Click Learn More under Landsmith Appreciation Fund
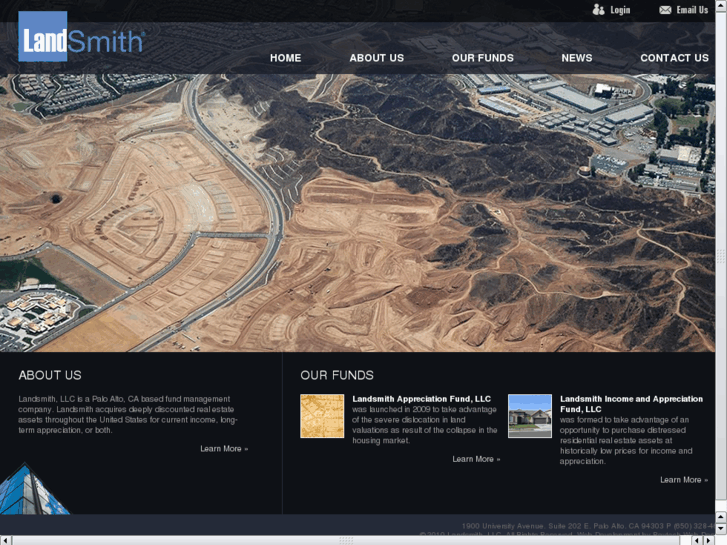Image resolution: width=727 pixels, height=545 pixels. point(476,459)
